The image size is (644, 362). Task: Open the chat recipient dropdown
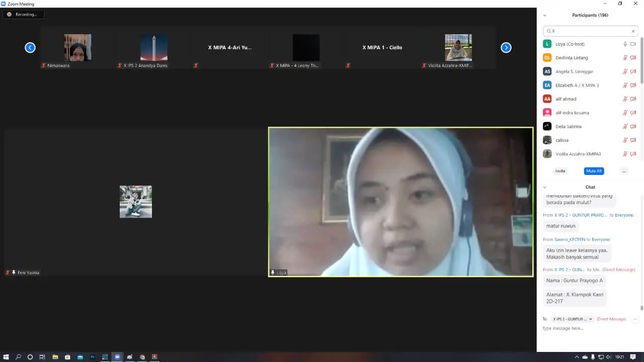point(573,319)
